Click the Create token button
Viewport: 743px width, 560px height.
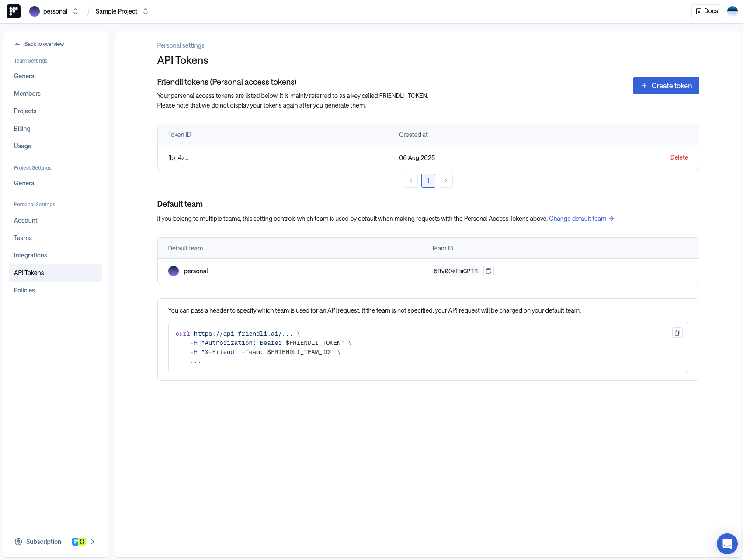(666, 85)
